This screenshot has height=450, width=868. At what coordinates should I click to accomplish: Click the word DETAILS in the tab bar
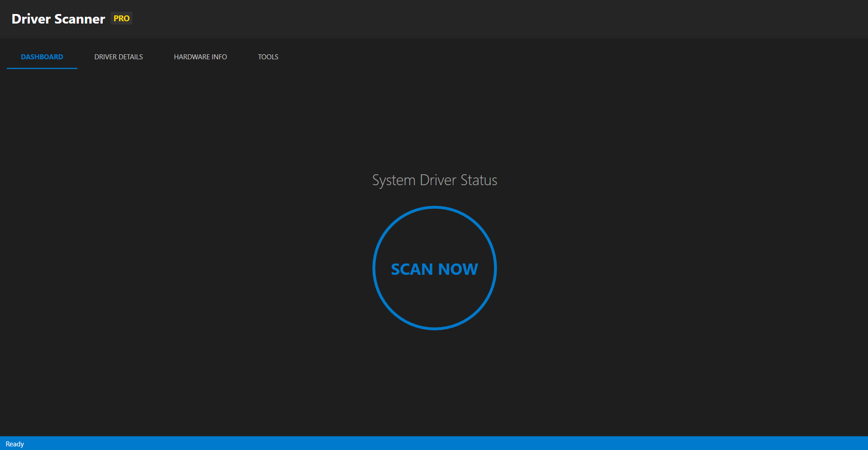point(131,57)
